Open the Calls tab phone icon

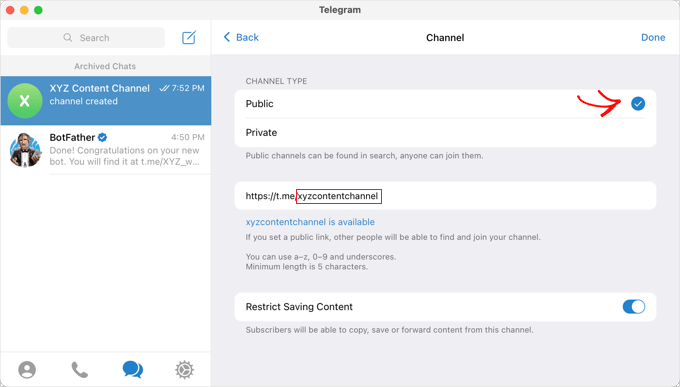click(x=79, y=370)
